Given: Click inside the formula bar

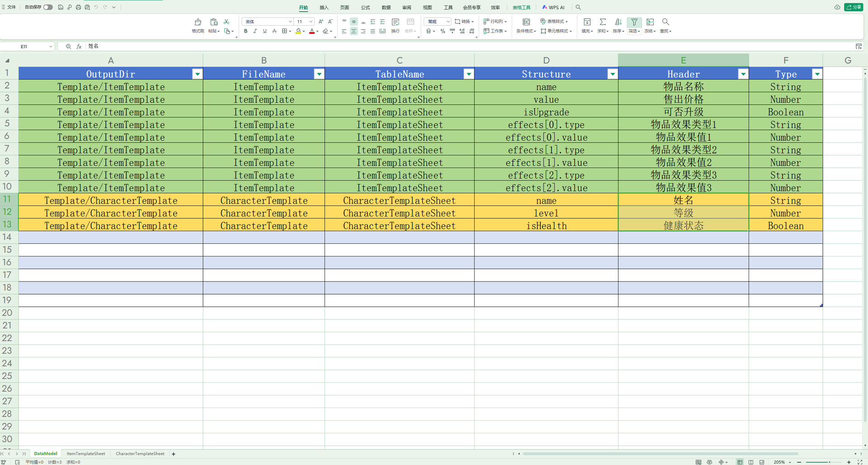Looking at the screenshot, I should (271, 46).
